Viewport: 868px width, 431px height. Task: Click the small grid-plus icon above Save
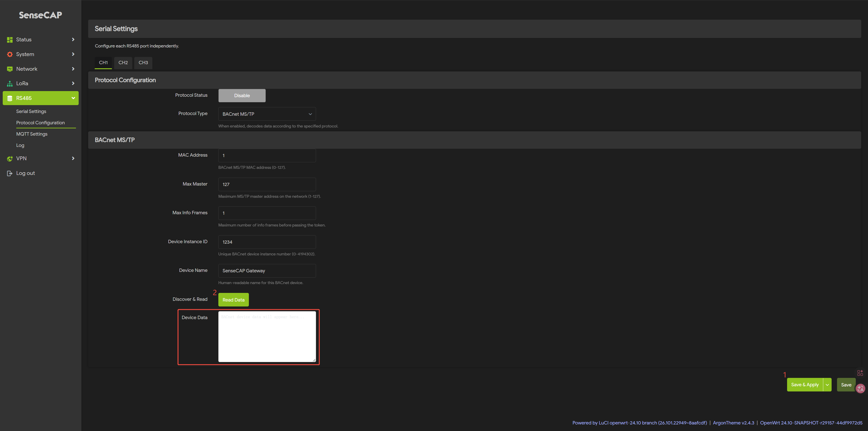click(860, 373)
